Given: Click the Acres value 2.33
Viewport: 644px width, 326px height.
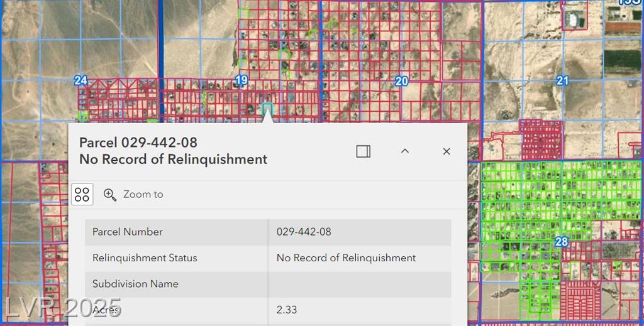Looking at the screenshot, I should (x=287, y=310).
